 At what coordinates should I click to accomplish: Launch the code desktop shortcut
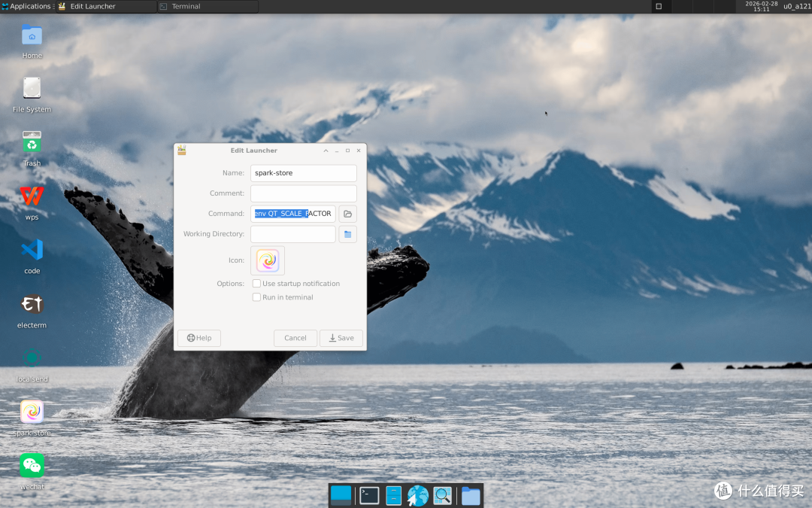(x=32, y=250)
